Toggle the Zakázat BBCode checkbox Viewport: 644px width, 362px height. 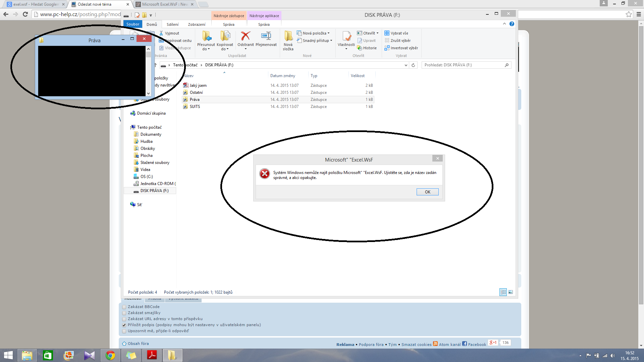point(124,307)
